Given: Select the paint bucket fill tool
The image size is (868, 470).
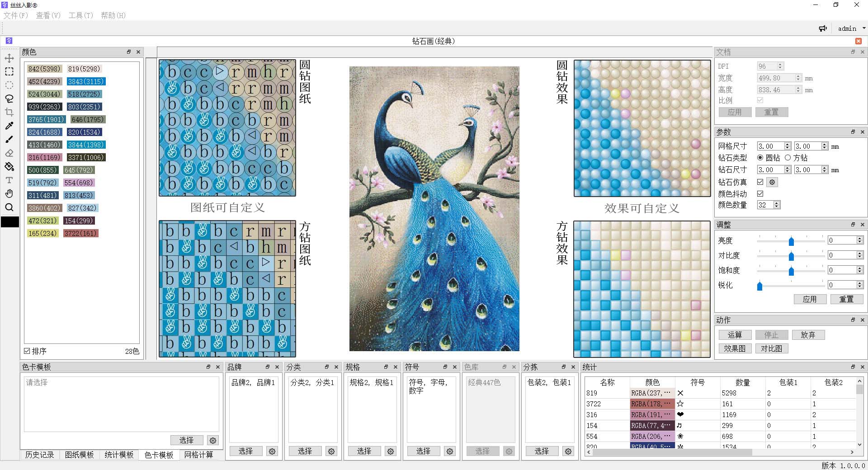Looking at the screenshot, I should [x=9, y=166].
